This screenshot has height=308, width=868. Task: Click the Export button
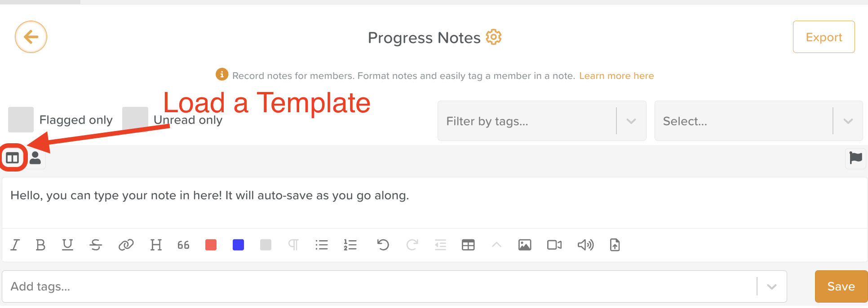click(824, 37)
